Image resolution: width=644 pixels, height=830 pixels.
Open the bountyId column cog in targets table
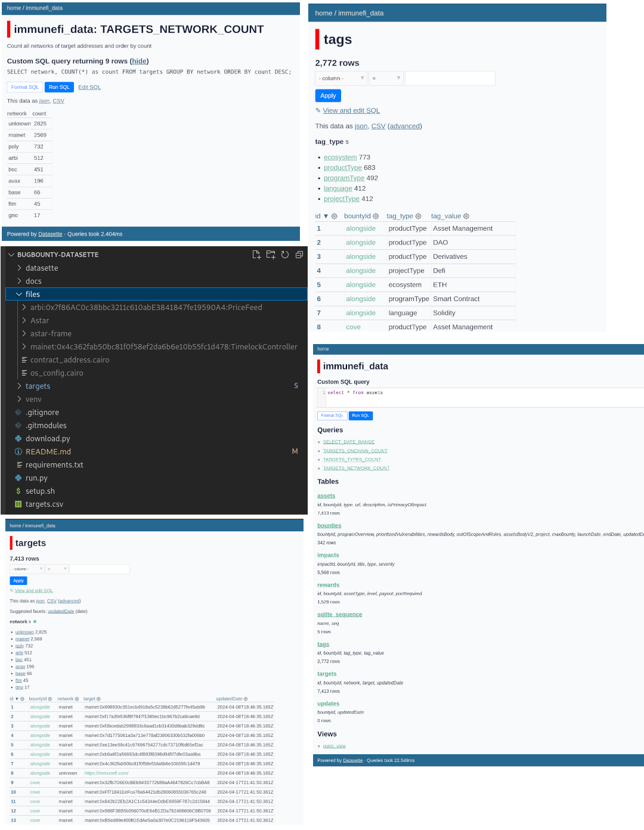(x=50, y=699)
